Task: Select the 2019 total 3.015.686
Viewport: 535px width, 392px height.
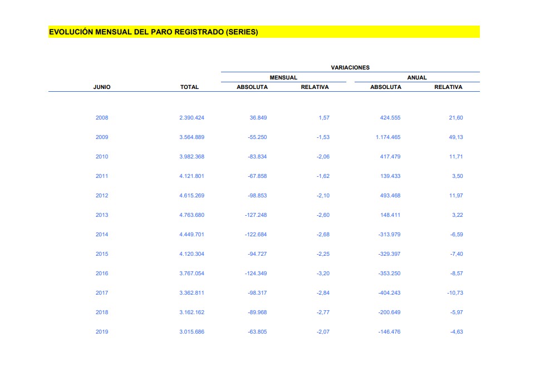Action: pos(192,332)
